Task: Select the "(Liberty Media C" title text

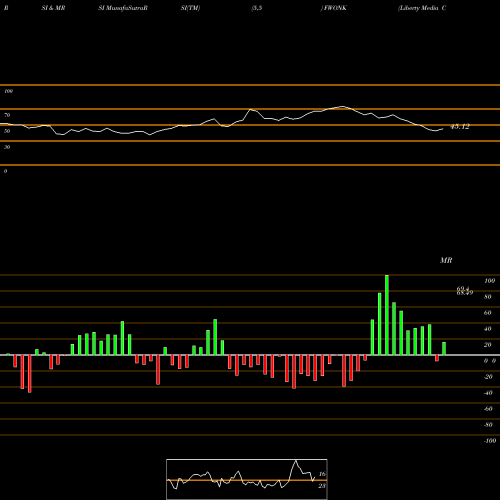Action: pos(422,8)
